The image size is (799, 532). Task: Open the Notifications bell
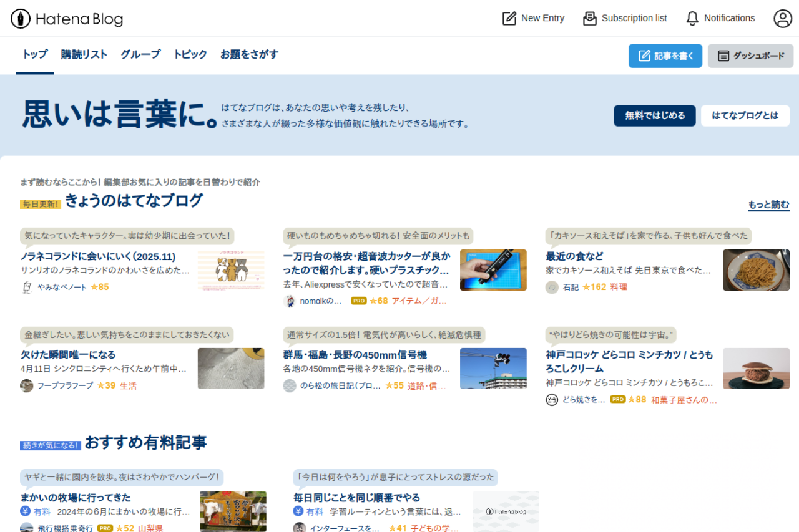[720, 18]
